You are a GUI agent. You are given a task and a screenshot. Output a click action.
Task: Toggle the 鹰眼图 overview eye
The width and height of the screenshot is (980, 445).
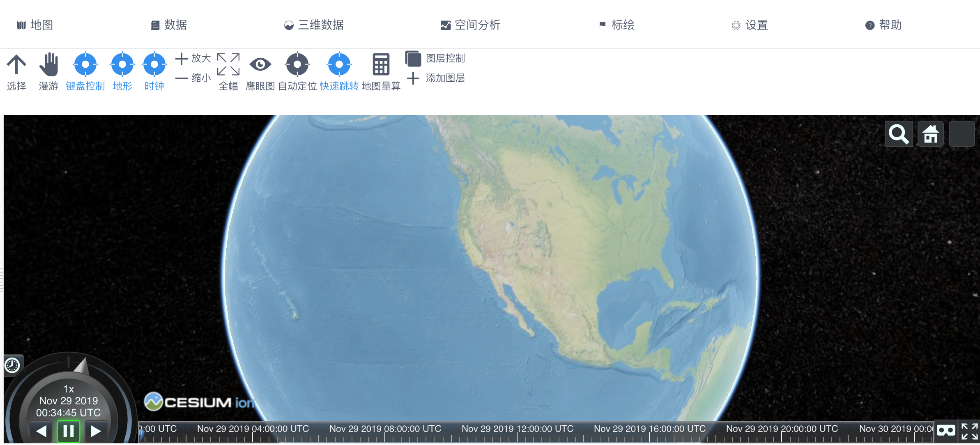tap(260, 65)
